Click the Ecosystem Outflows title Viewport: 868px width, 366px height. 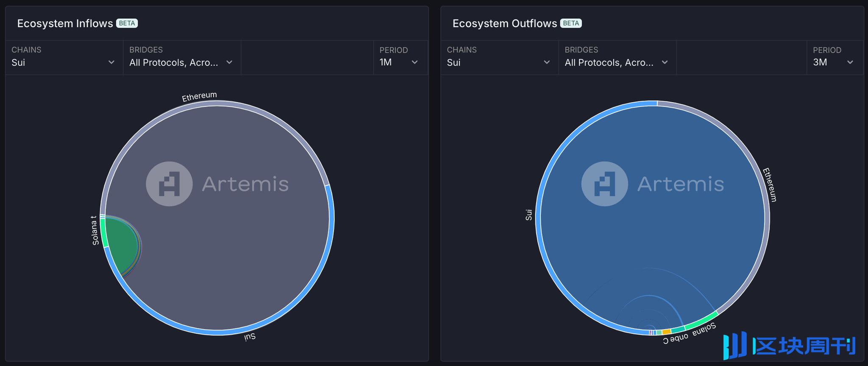(505, 23)
